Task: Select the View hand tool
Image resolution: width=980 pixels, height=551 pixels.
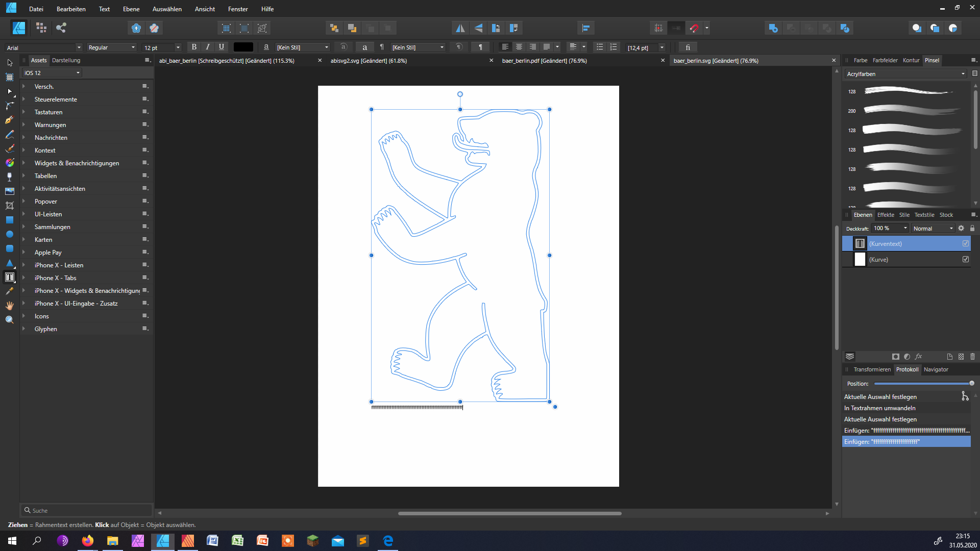Action: [10, 306]
